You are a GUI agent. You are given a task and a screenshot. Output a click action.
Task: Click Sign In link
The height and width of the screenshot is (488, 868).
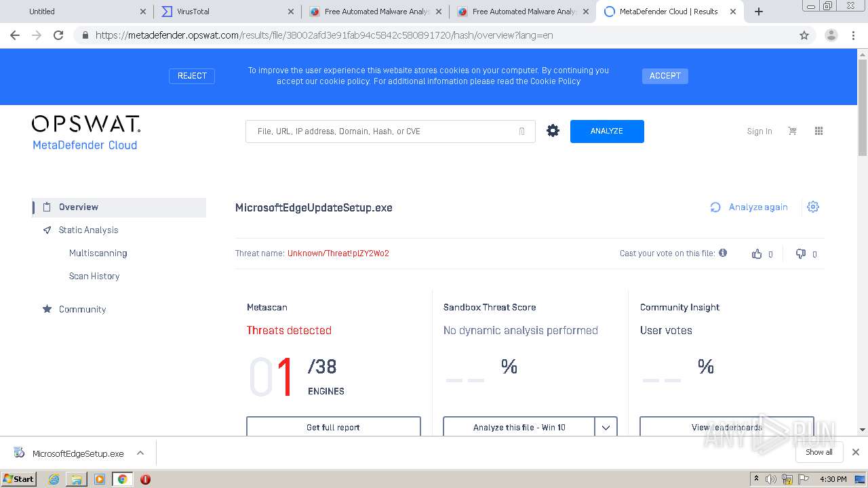(x=759, y=131)
